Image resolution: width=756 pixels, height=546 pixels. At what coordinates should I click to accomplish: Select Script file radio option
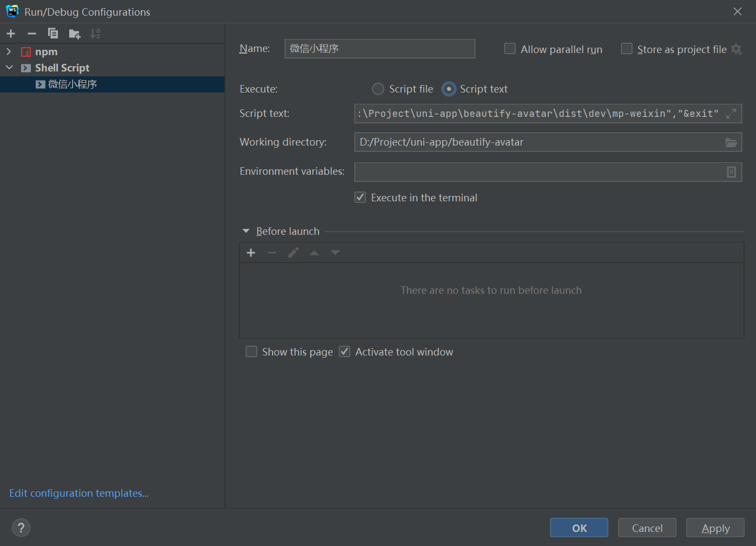click(x=378, y=89)
